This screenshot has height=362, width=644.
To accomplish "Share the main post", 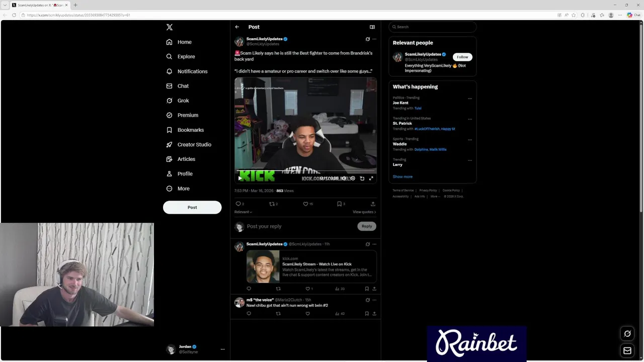I will (373, 204).
